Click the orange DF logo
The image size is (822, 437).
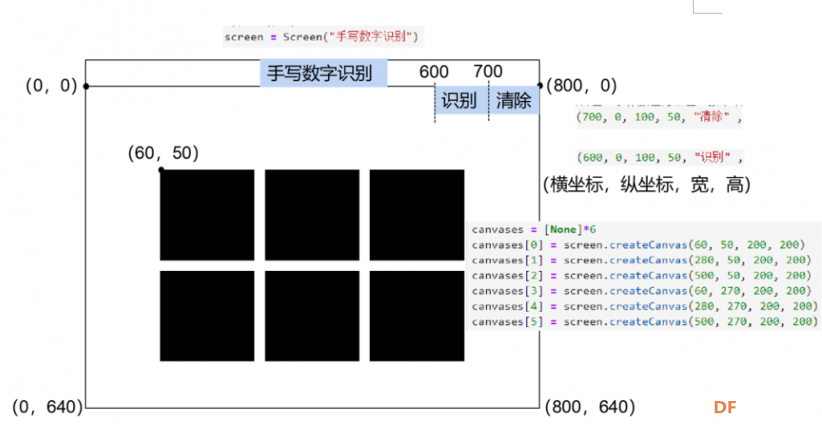point(725,407)
